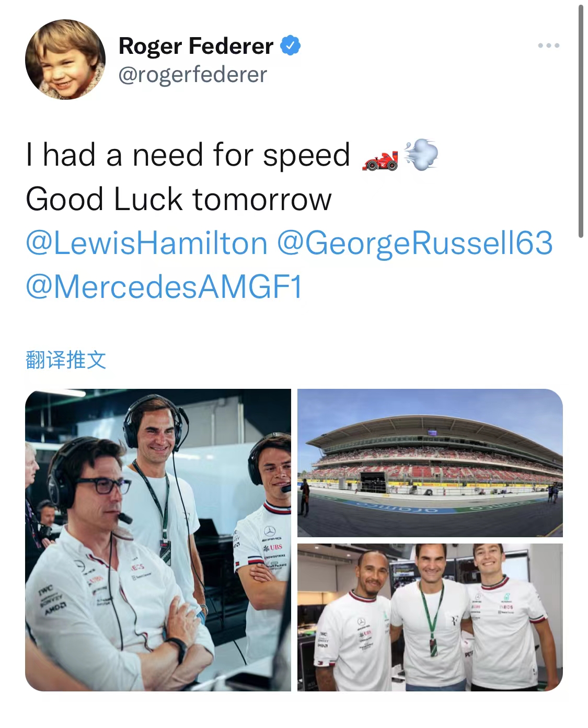Open the Roger Federer display name

196,46
